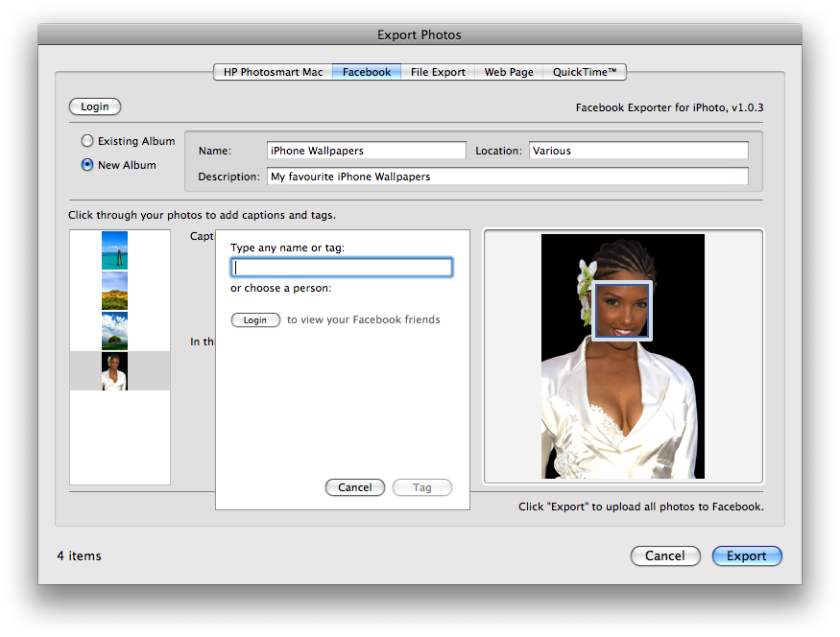Select the Facebook export tab
This screenshot has height=637, width=840.
tap(367, 72)
